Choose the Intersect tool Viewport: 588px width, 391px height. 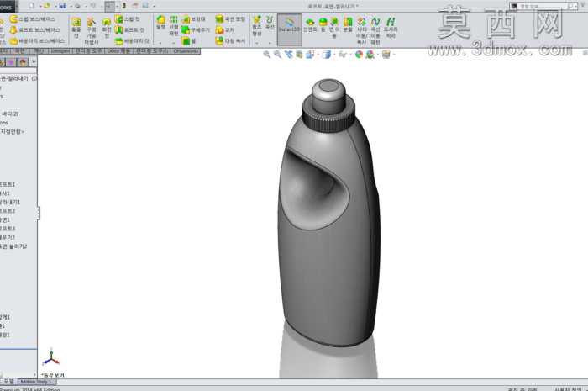[225, 29]
